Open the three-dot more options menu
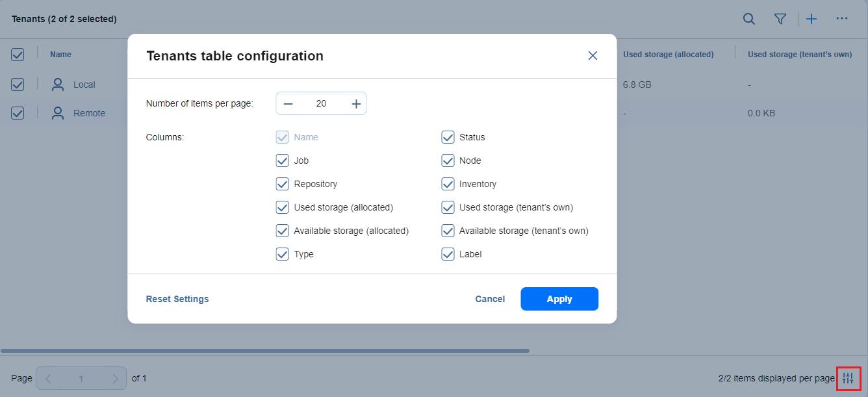 coord(842,19)
